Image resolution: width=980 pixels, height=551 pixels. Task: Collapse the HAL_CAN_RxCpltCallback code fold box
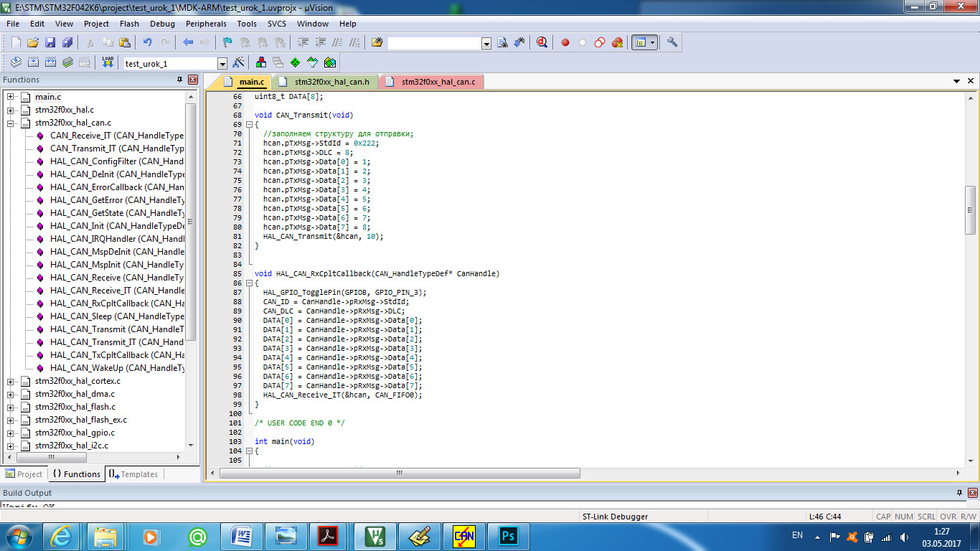pyautogui.click(x=249, y=283)
